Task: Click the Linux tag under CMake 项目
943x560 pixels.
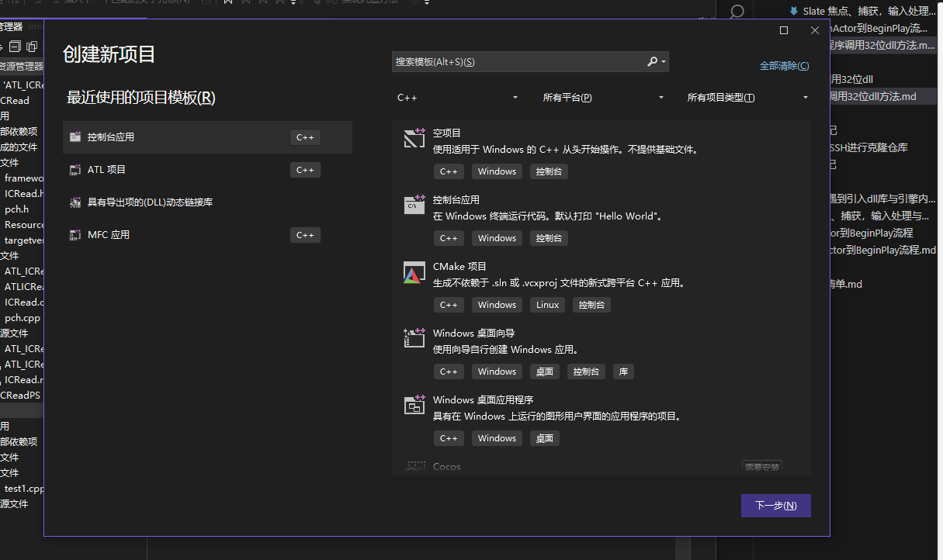Action: (547, 305)
